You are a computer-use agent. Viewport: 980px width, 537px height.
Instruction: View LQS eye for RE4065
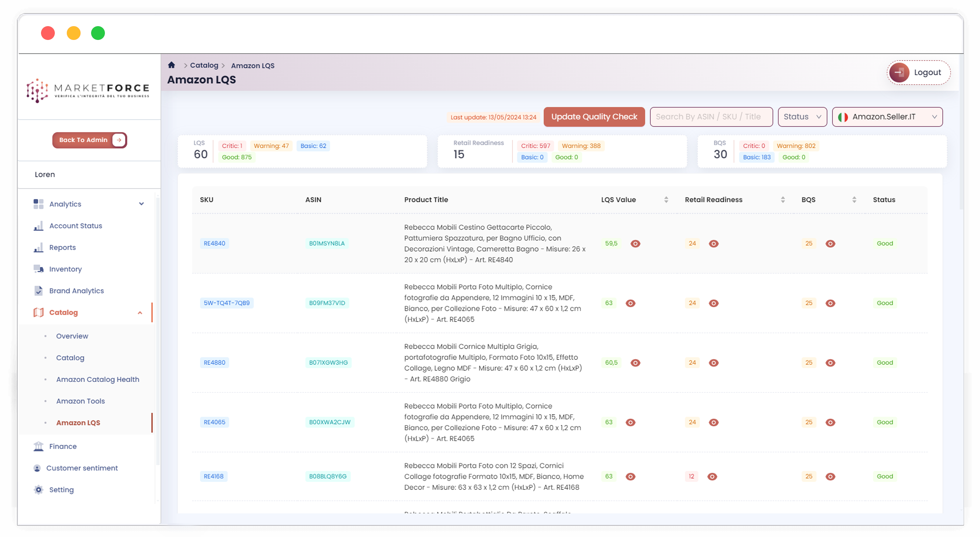coord(631,422)
